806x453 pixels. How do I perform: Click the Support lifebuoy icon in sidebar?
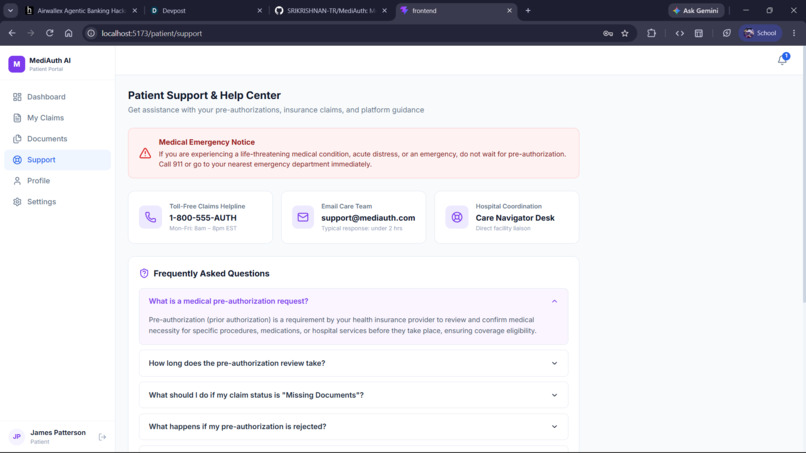click(x=17, y=160)
